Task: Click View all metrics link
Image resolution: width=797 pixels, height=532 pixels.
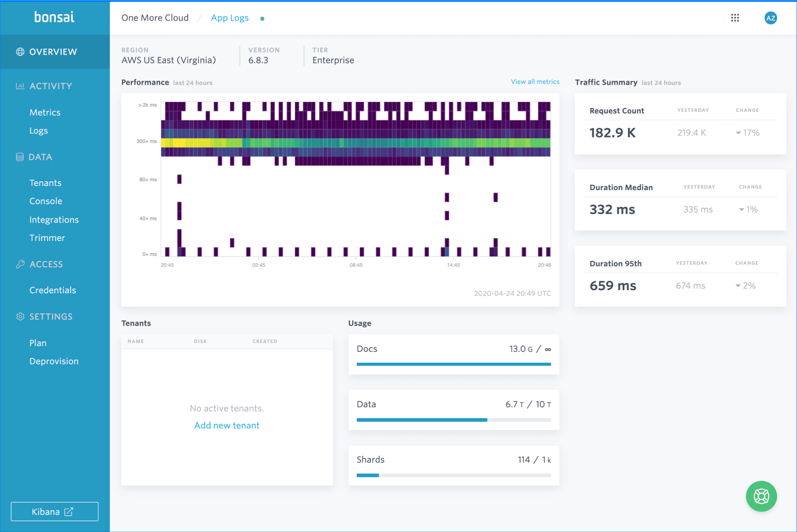Action: click(x=535, y=82)
